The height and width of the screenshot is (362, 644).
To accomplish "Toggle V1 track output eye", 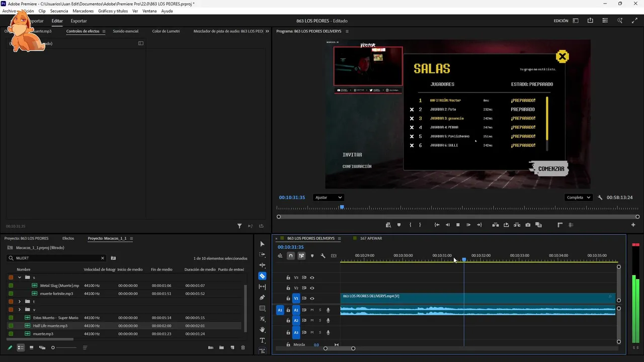I will pos(312,298).
